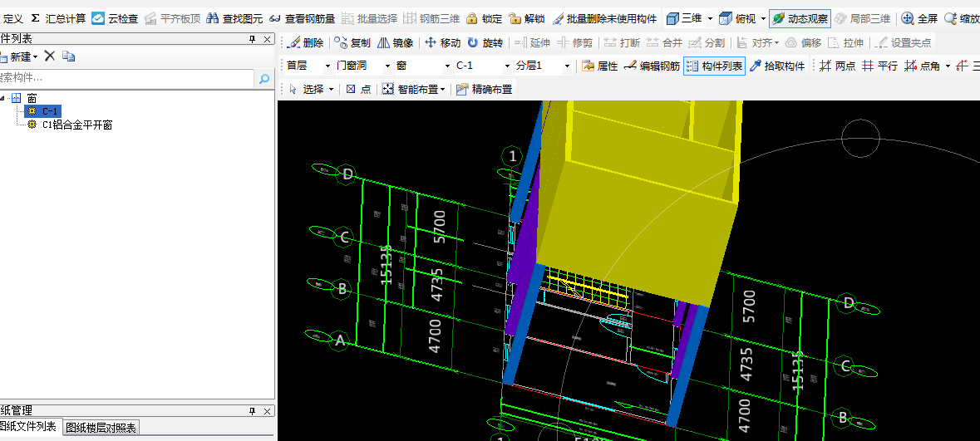This screenshot has width=980, height=441.
Task: Select the 偏移 offset tool
Action: [803, 43]
